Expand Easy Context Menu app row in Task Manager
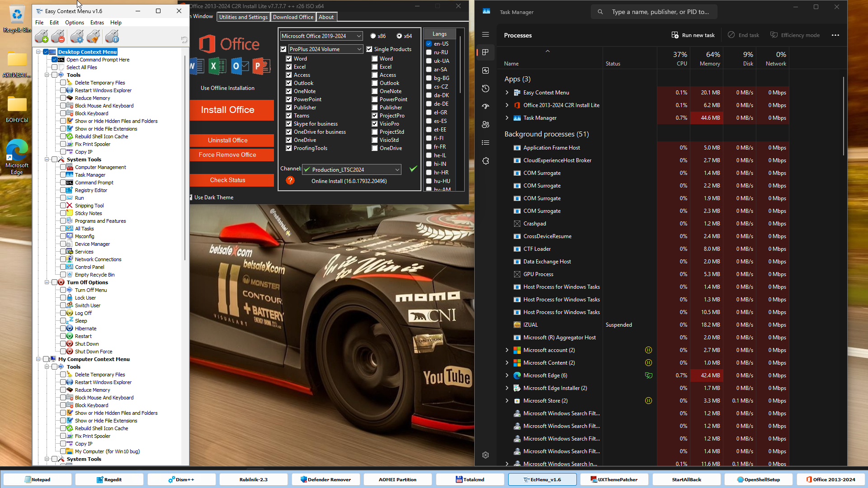 click(507, 93)
